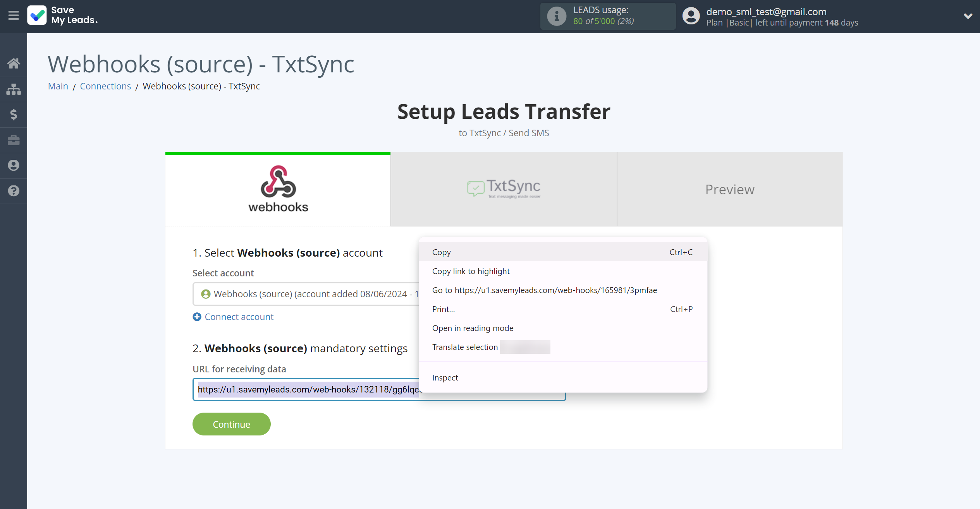Switch to the TxtSync tab

[504, 189]
